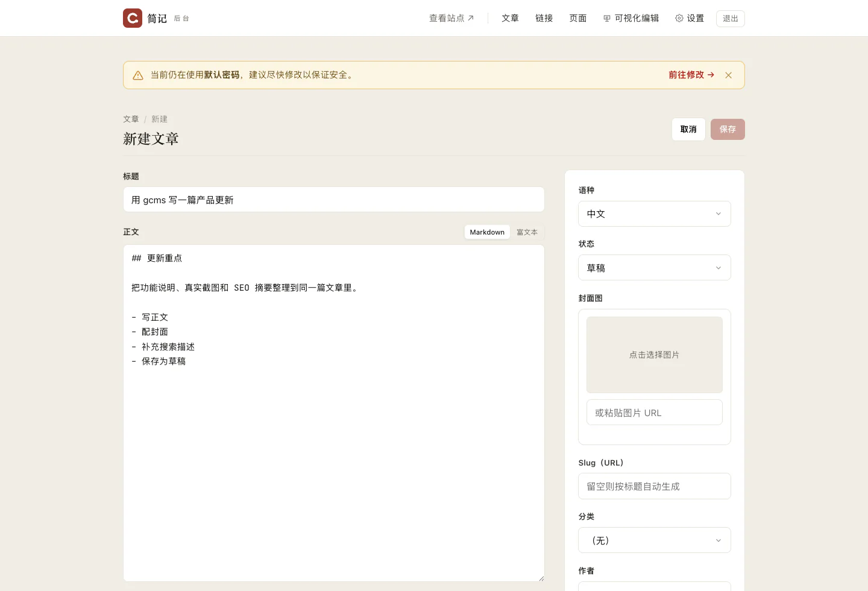This screenshot has height=591, width=868.
Task: Dismiss the default password warning banner
Action: [729, 75]
